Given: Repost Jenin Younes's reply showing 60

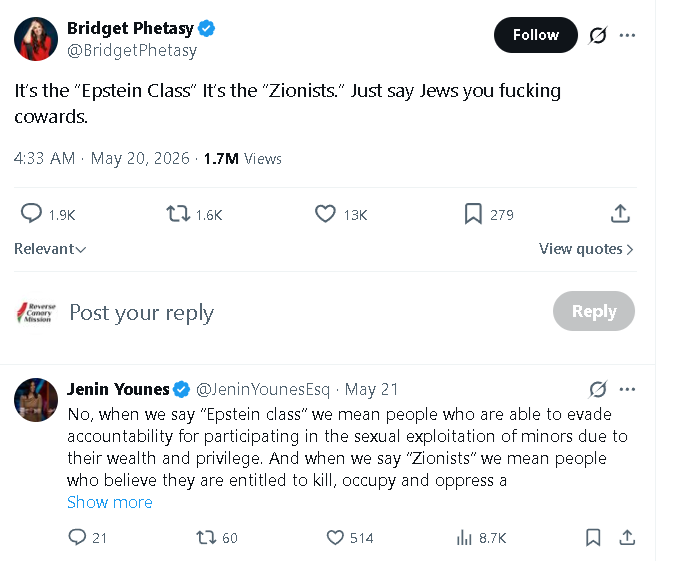Looking at the screenshot, I should (206, 537).
